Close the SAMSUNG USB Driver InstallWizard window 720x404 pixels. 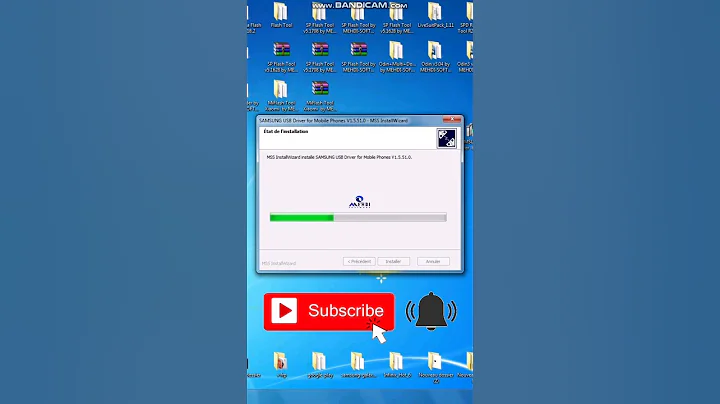tap(452, 119)
